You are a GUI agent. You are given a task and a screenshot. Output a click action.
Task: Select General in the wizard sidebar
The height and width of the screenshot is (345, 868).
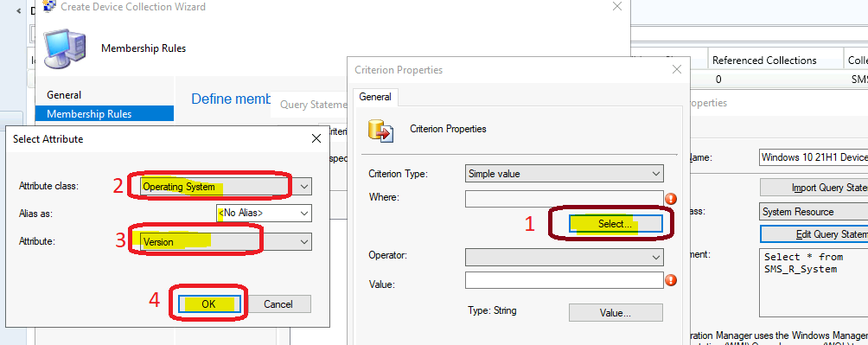coord(64,95)
